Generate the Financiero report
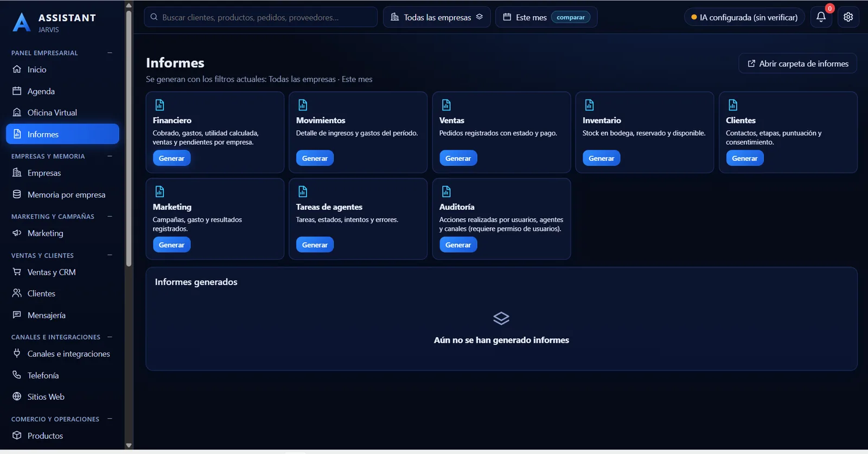 pos(171,158)
